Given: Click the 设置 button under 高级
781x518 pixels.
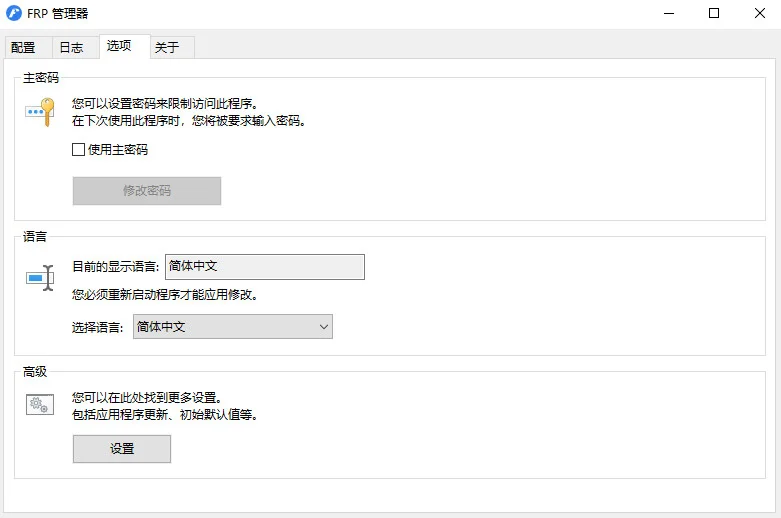Looking at the screenshot, I should 122,449.
